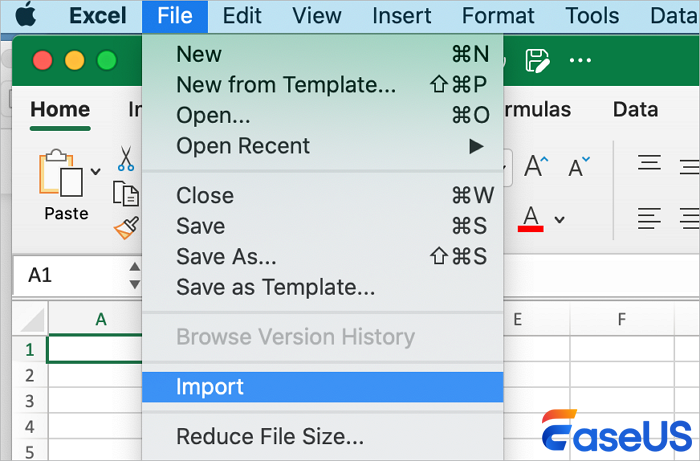This screenshot has width=700, height=461.
Task: Click the Paste clipboard icon
Action: (x=61, y=173)
